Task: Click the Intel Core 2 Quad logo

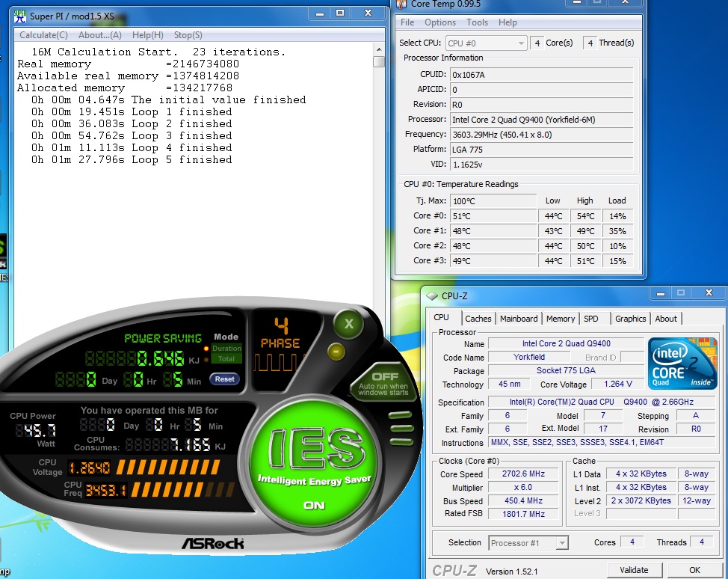Action: coord(682,364)
